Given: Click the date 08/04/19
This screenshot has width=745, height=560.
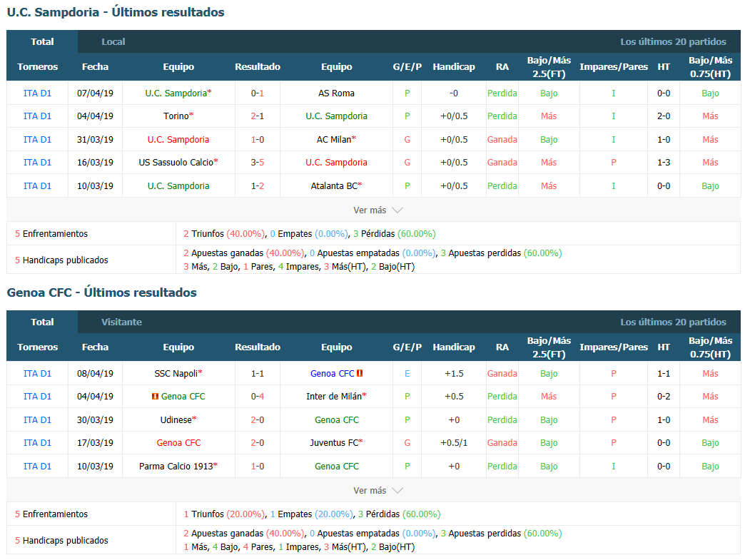Looking at the screenshot, I should pos(95,373).
